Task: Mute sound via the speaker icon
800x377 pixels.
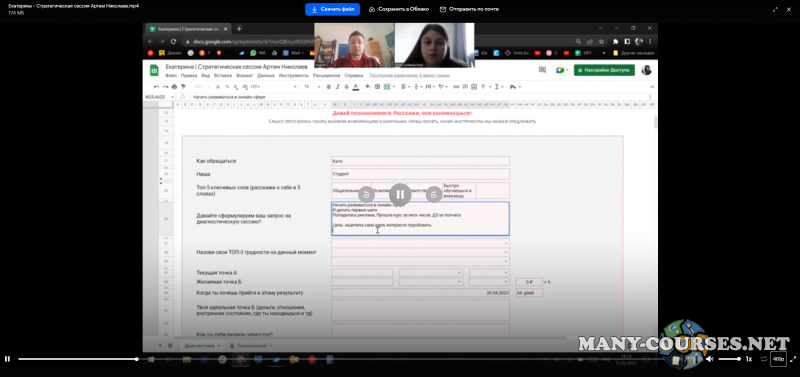Action: [709, 359]
